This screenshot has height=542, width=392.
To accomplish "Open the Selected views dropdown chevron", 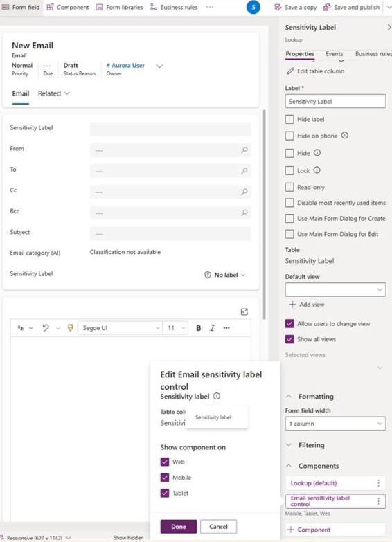I will pos(380,368).
